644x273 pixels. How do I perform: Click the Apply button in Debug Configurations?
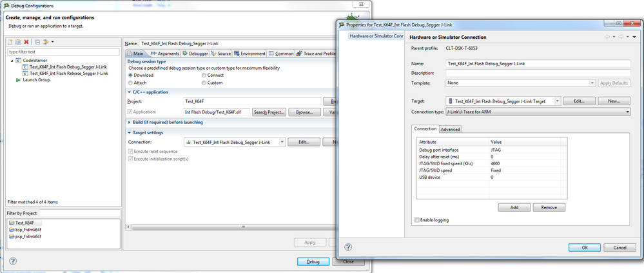(310, 242)
